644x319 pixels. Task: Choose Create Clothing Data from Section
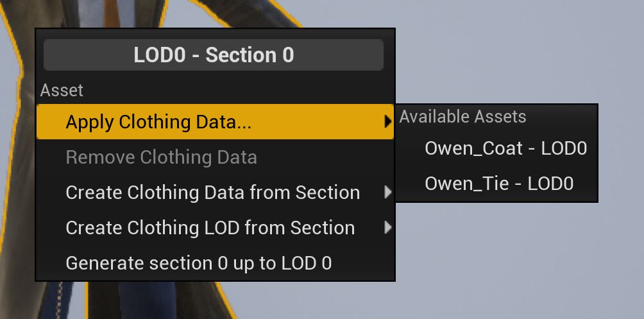(212, 193)
